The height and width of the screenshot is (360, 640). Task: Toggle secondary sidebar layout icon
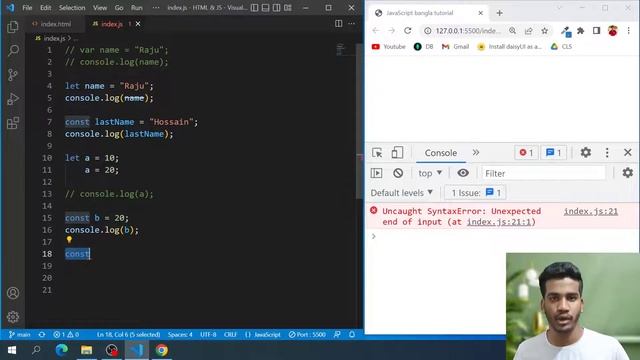click(276, 8)
